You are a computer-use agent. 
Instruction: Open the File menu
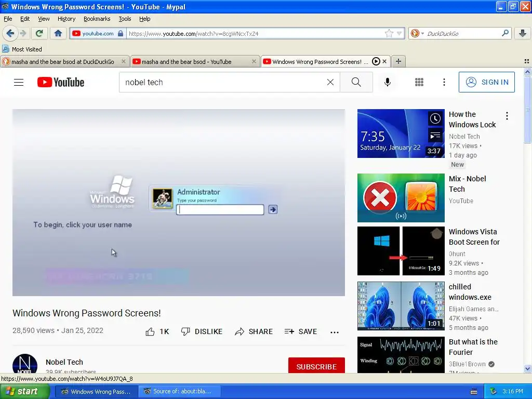[x=7, y=19]
